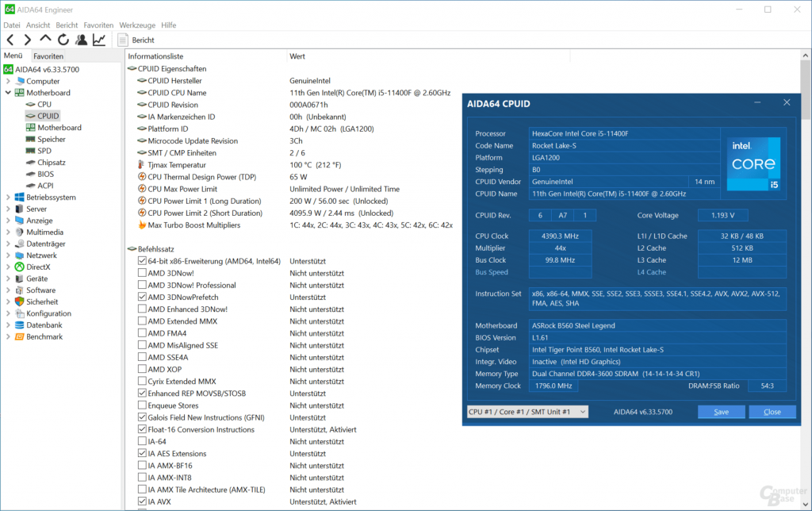The width and height of the screenshot is (812, 511).
Task: Expand the Benchmark tree node
Action: pyautogui.click(x=8, y=337)
